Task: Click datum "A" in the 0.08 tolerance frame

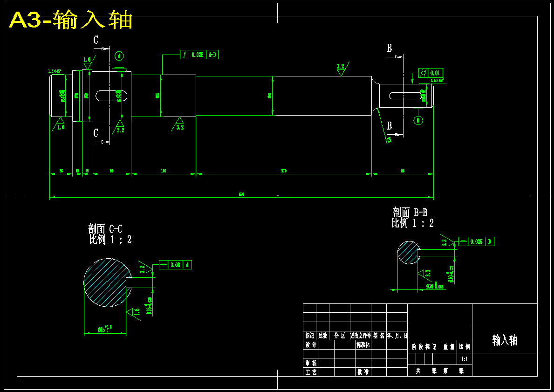Action: 187,264
